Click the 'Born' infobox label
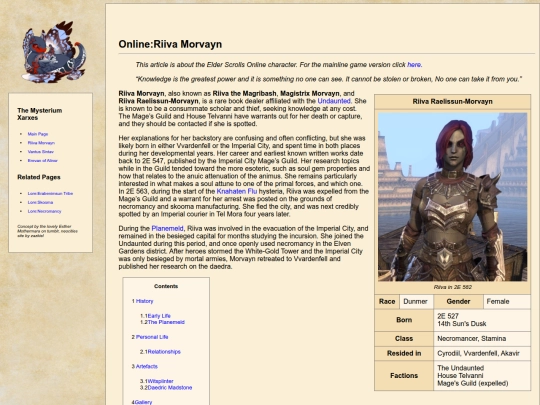Screen dimensions: 540x405 pyautogui.click(x=404, y=320)
